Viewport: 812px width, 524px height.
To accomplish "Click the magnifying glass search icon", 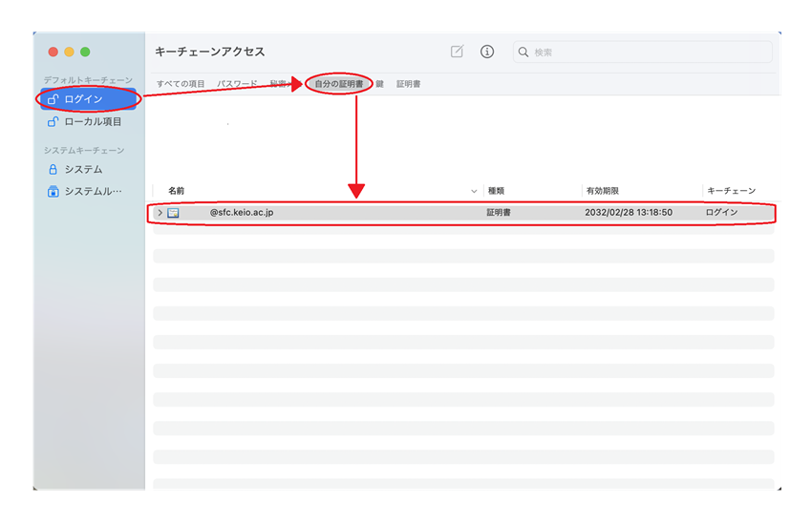I will coord(524,52).
